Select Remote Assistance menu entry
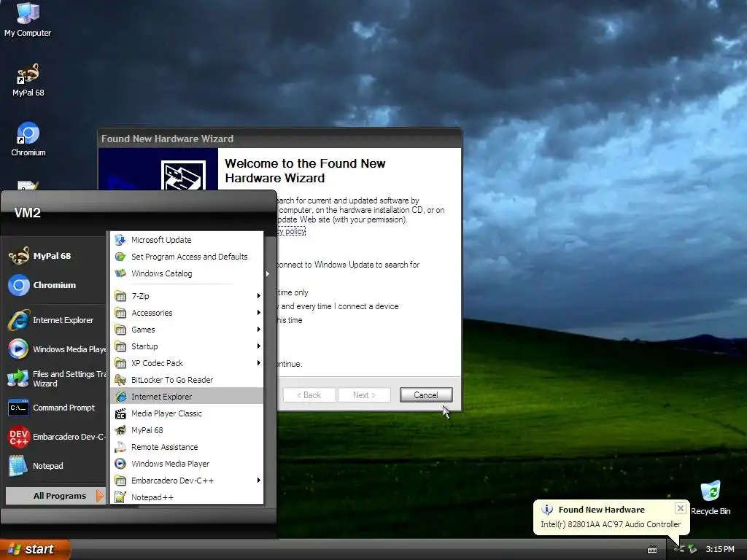The image size is (747, 560). (x=187, y=447)
